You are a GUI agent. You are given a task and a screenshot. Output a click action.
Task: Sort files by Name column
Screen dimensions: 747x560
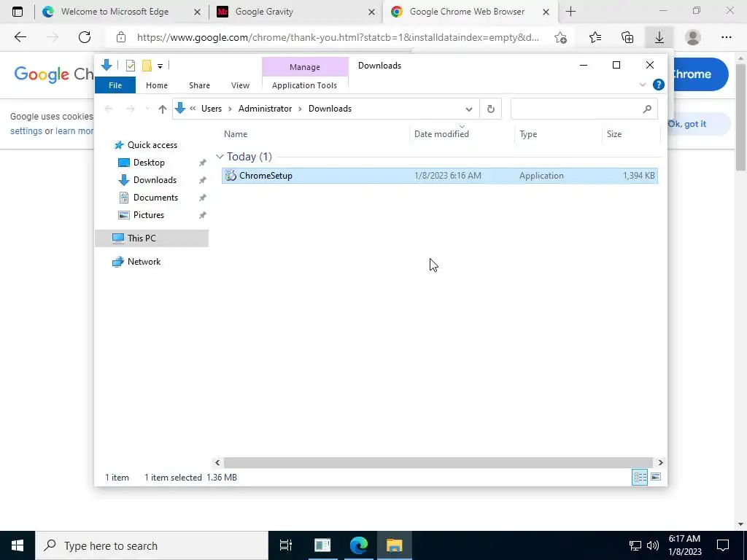pos(314,134)
